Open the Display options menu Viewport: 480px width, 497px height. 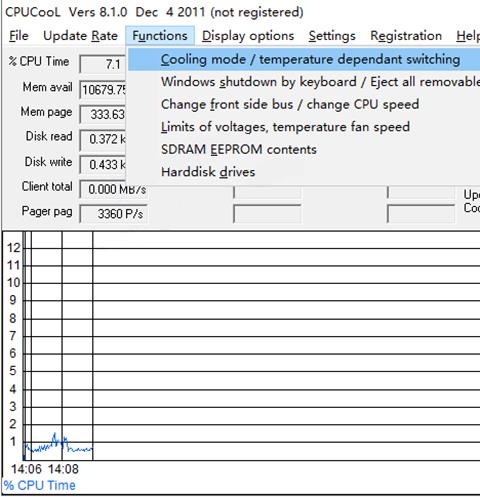point(248,36)
